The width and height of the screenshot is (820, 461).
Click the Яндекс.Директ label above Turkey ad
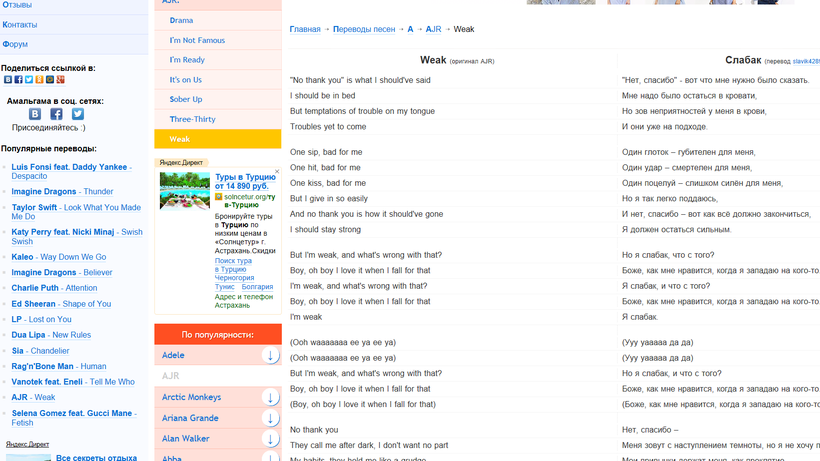pos(181,163)
